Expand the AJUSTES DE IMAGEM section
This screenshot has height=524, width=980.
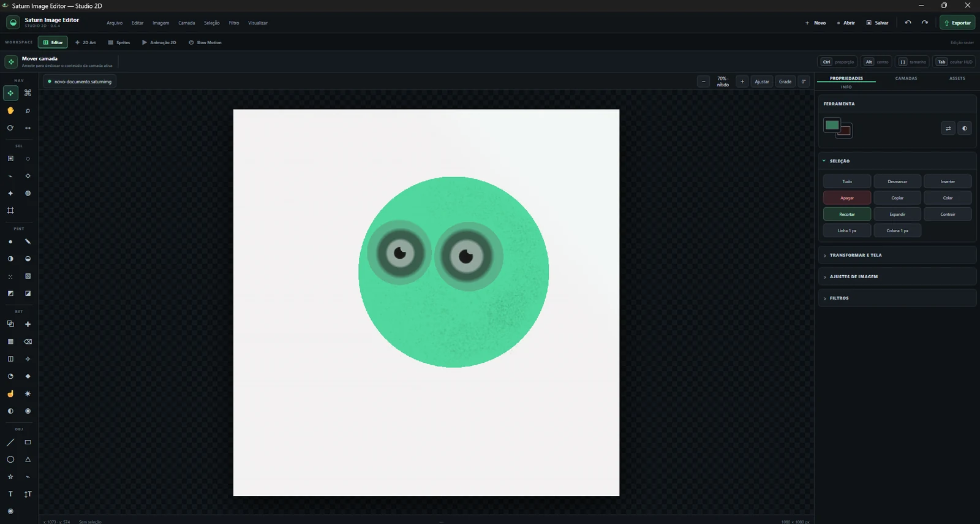click(897, 276)
